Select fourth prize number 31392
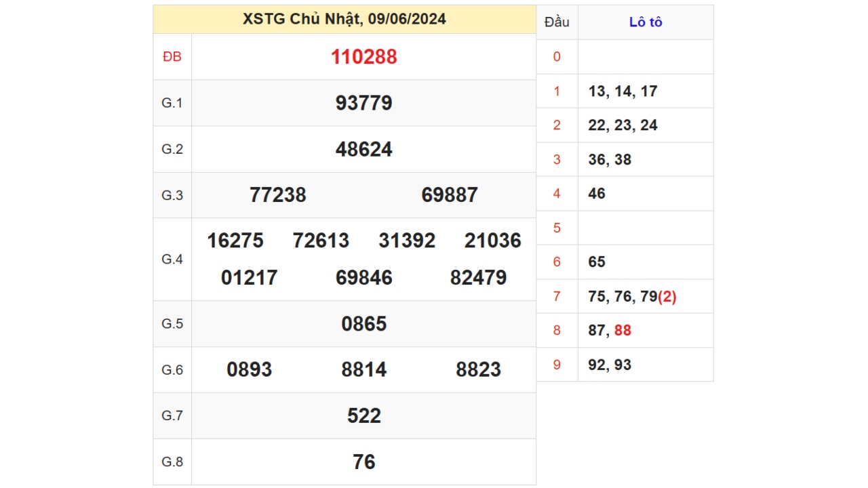This screenshot has width=868, height=488. [x=407, y=241]
